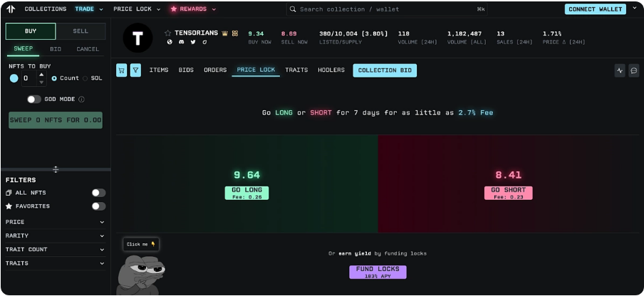Screen dimensions: 644x296
Task: Click the Tensorians collection avatar
Action: click(x=137, y=38)
